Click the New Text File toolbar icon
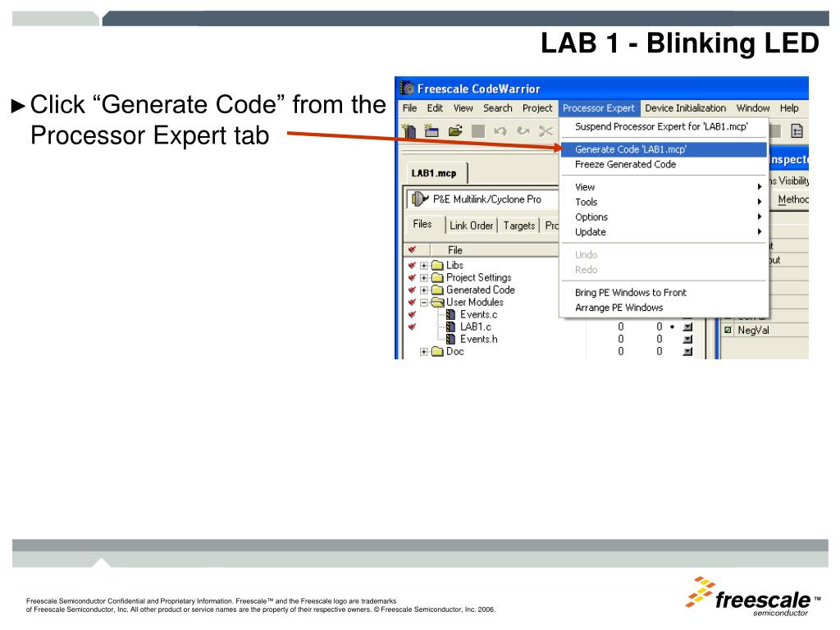Image resolution: width=840 pixels, height=630 pixels. click(409, 130)
